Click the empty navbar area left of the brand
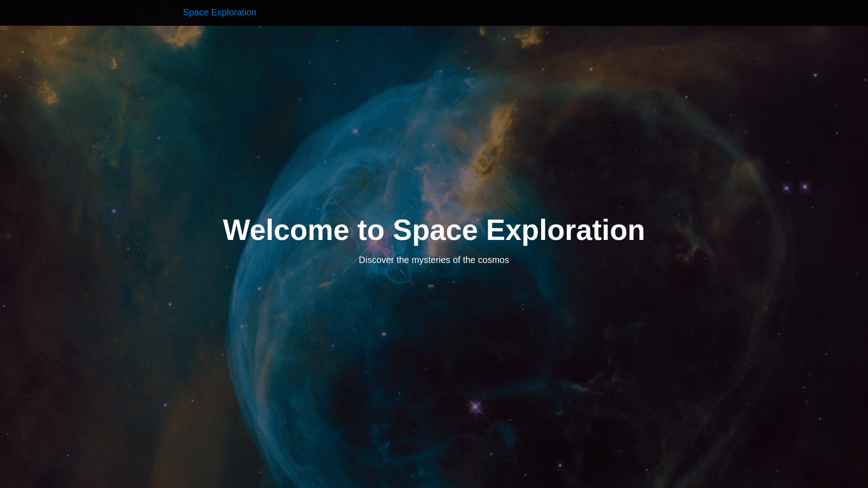 tap(90, 13)
